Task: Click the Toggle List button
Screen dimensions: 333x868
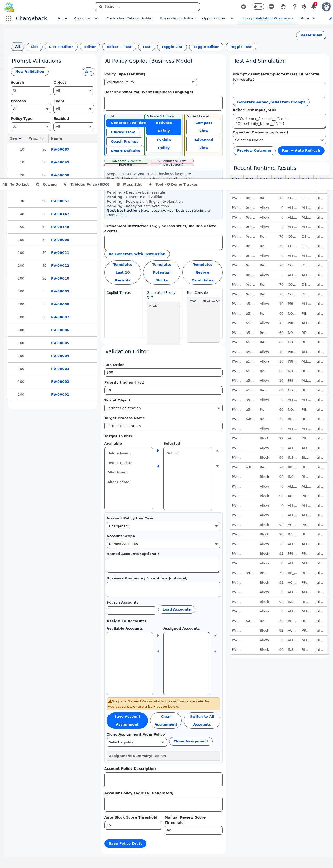Action: (x=172, y=47)
